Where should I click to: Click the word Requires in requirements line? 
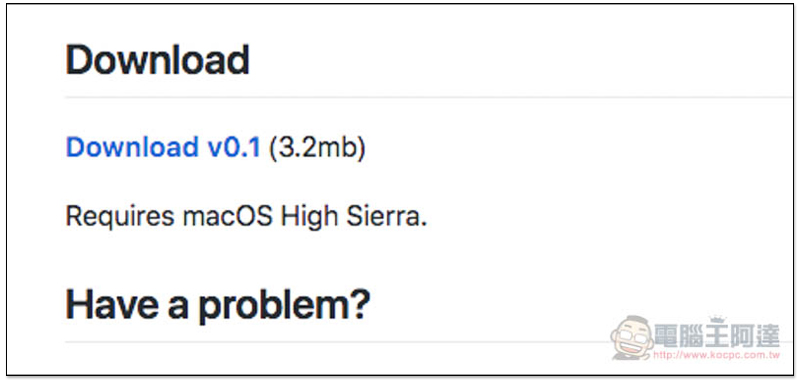coord(120,218)
